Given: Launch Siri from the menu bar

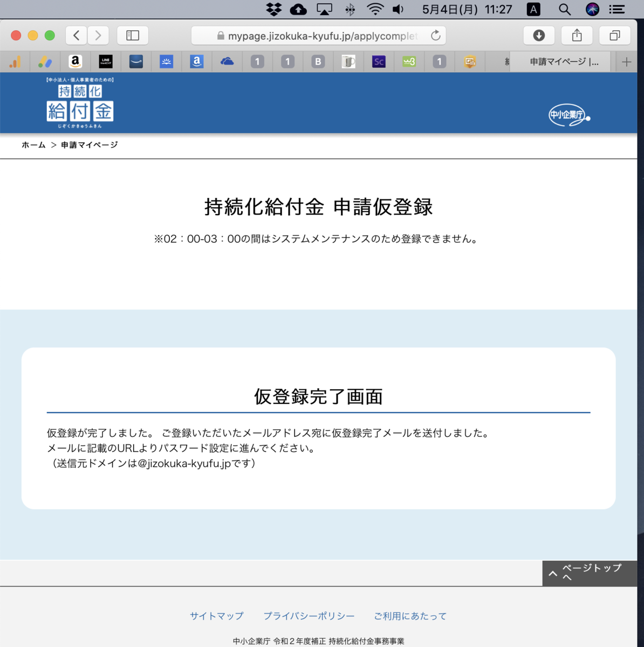Looking at the screenshot, I should pyautogui.click(x=592, y=9).
